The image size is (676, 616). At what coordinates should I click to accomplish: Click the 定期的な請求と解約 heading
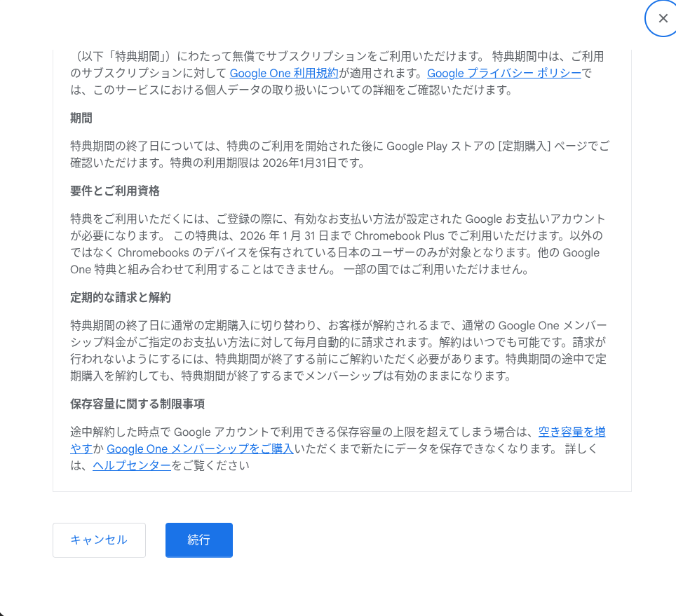pyautogui.click(x=121, y=297)
